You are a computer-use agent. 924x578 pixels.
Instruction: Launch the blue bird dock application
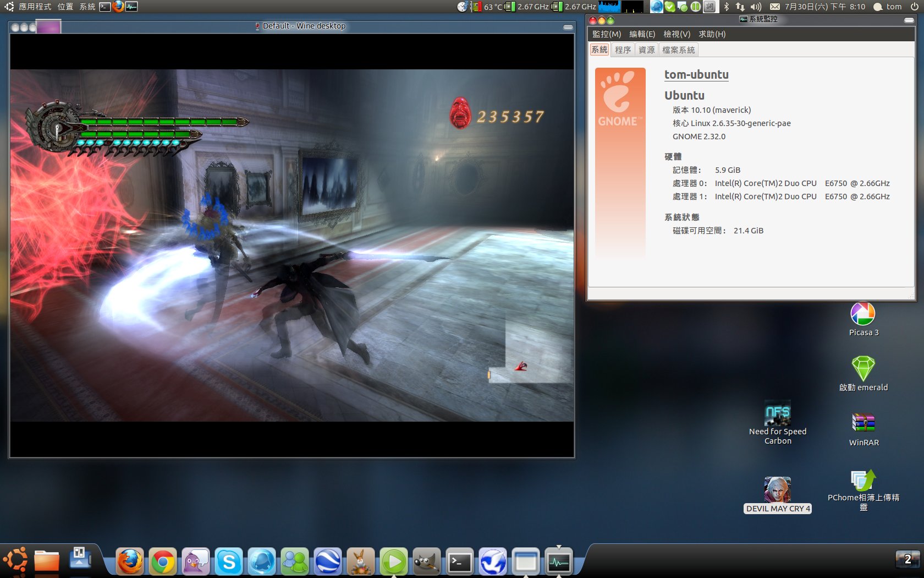click(x=493, y=561)
